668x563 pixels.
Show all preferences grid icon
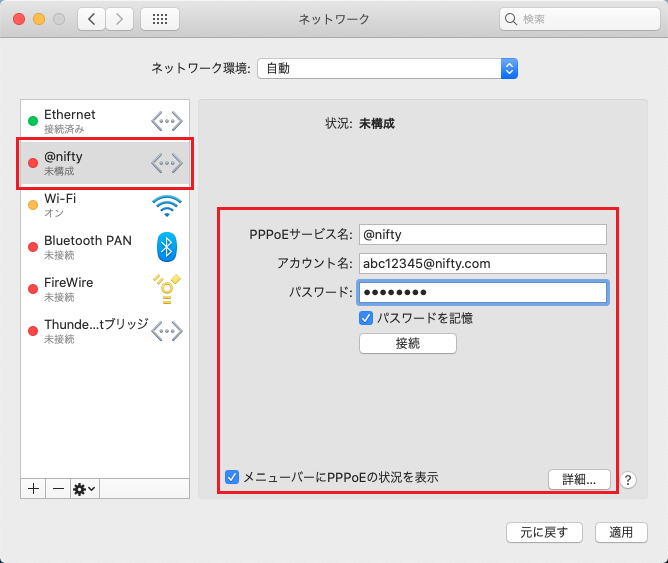(160, 19)
